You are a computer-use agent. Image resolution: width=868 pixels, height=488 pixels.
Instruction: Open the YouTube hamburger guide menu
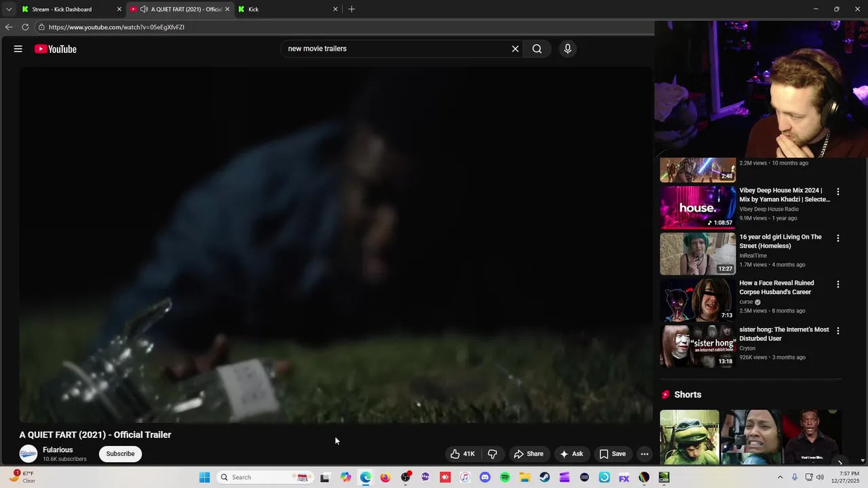point(18,49)
